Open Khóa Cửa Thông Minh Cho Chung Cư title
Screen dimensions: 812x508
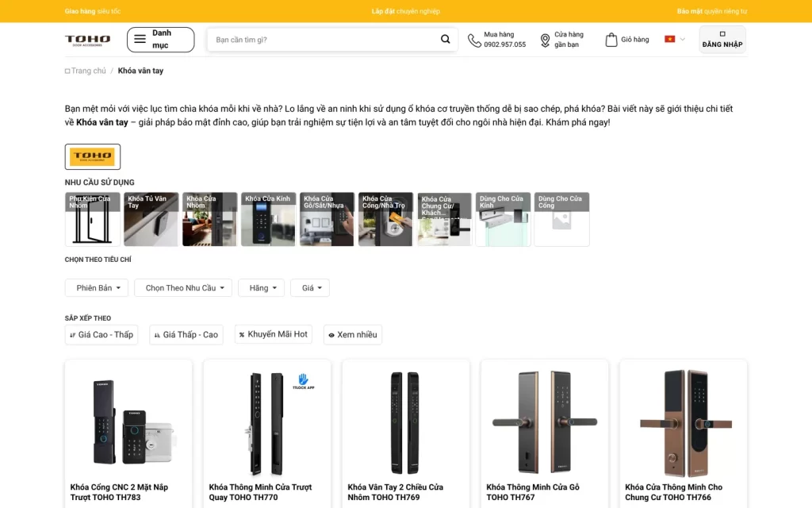point(674,492)
